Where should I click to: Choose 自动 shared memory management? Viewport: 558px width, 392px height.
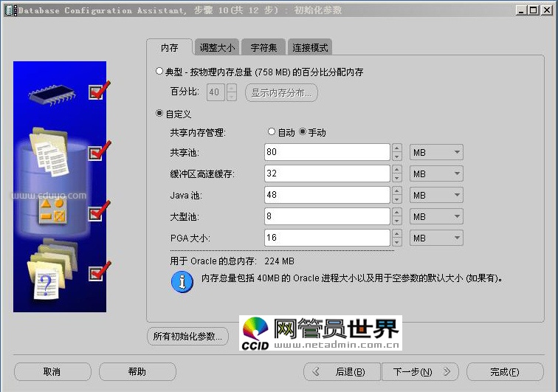pos(272,131)
